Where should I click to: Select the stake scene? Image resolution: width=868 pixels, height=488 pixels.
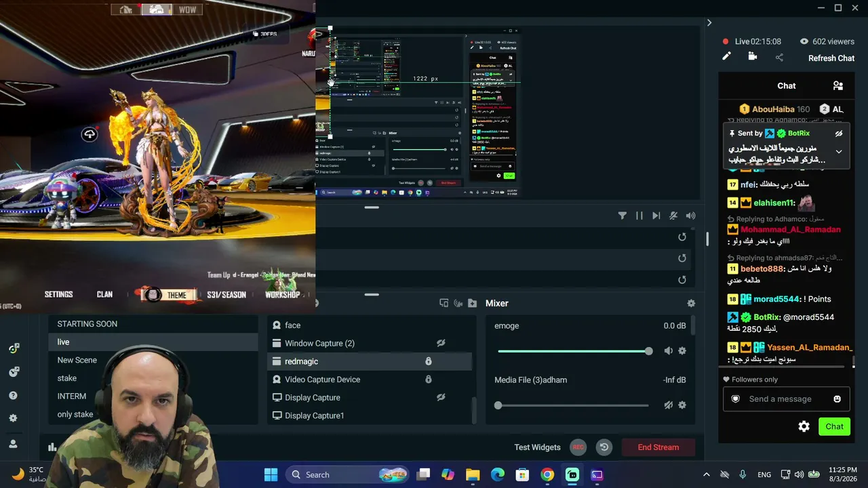click(x=67, y=378)
